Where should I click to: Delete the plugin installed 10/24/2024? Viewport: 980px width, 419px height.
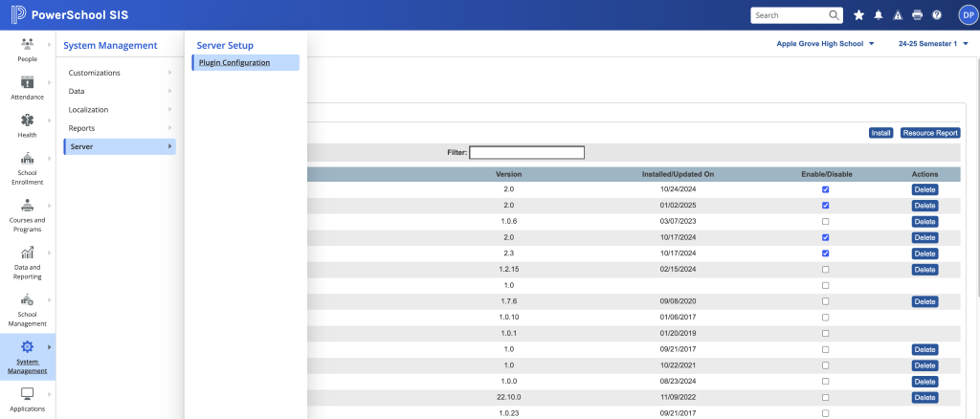(925, 189)
